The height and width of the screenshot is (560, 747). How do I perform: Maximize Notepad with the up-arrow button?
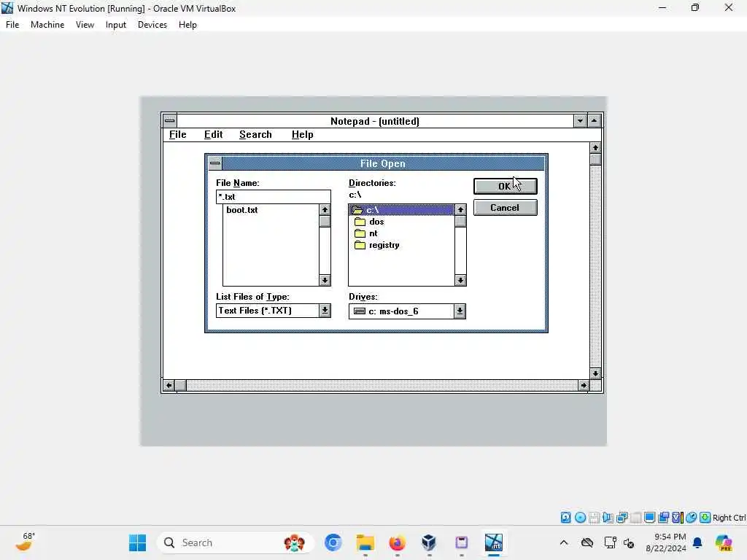(x=594, y=121)
